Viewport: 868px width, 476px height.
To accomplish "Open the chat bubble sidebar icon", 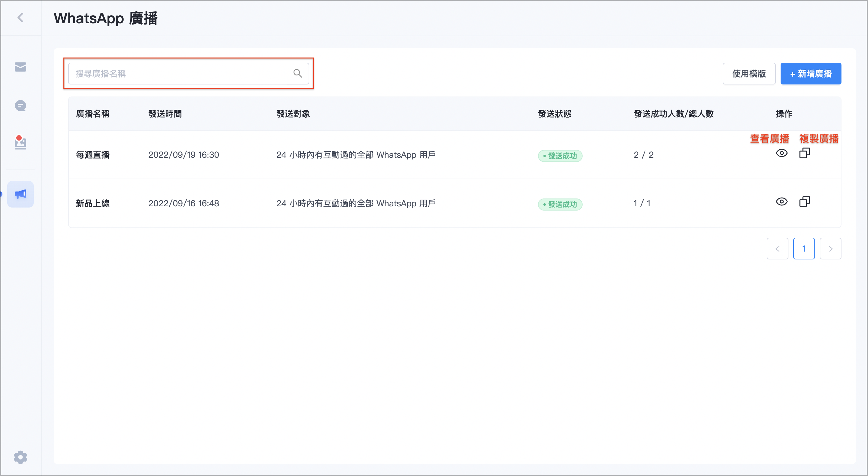I will tap(20, 106).
